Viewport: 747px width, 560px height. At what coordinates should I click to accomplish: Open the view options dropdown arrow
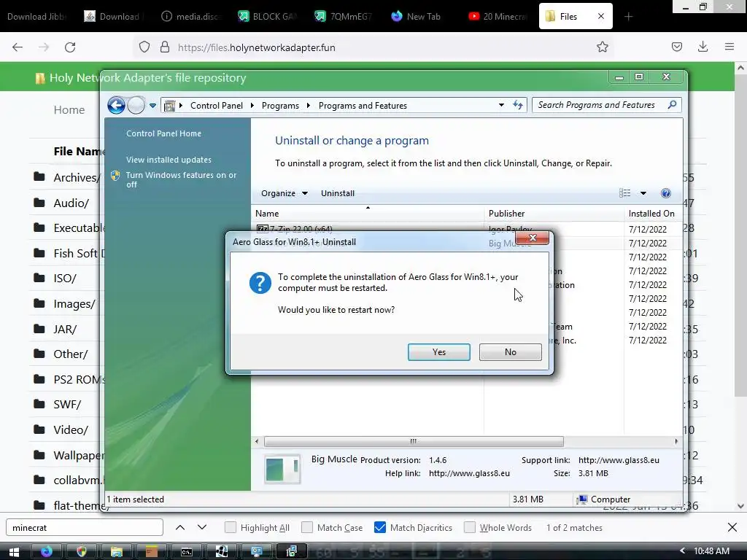[x=643, y=193]
